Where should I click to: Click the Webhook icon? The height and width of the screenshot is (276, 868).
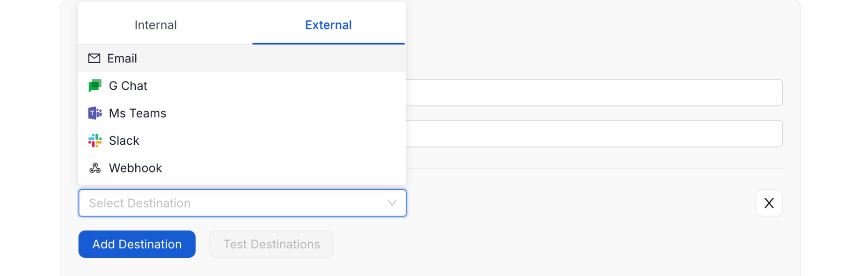[95, 168]
